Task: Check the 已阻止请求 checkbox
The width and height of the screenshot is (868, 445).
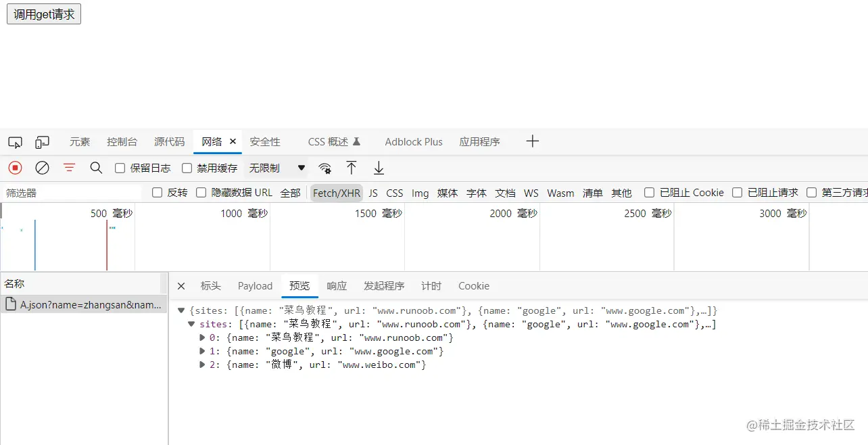Action: coord(738,193)
